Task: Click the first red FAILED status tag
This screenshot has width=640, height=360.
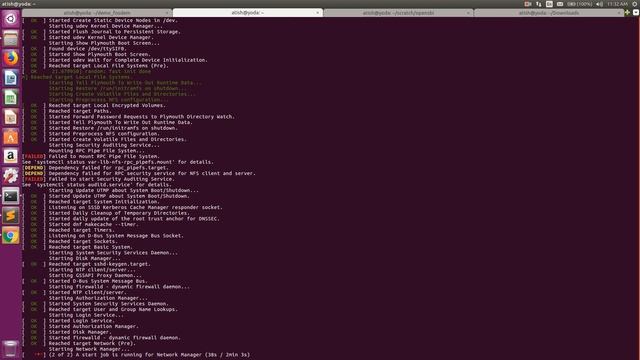Action: [x=34, y=156]
